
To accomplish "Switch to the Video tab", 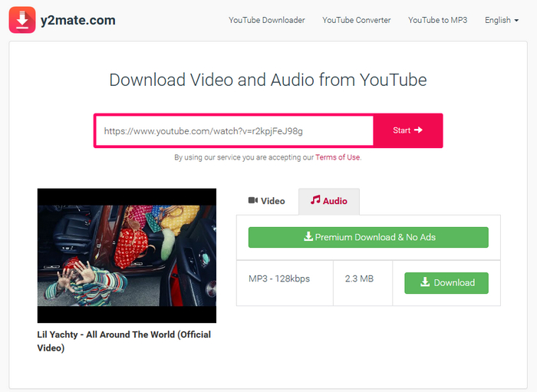I will click(x=267, y=201).
